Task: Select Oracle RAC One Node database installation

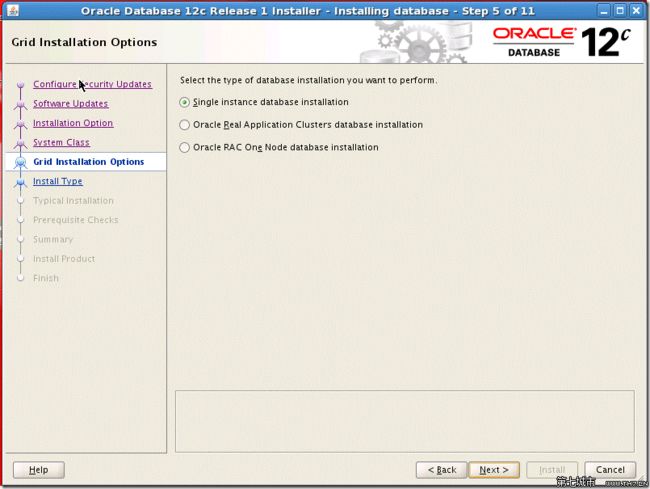Action: click(x=184, y=148)
